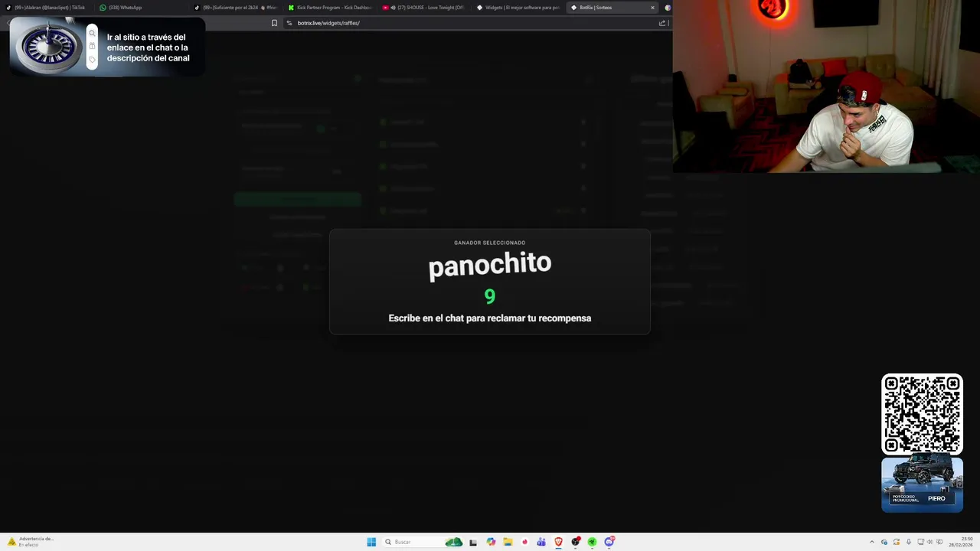
Task: Open Microsoft Teams from the taskbar
Action: 541,542
